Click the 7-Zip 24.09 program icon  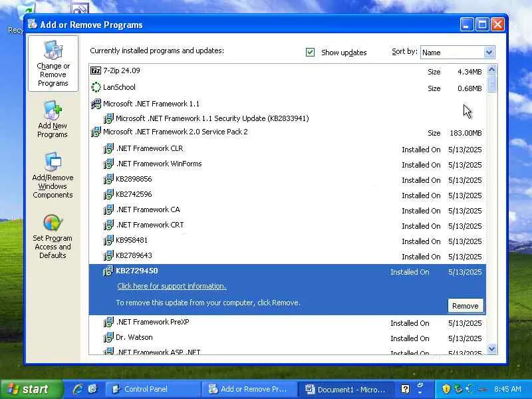[x=96, y=70]
